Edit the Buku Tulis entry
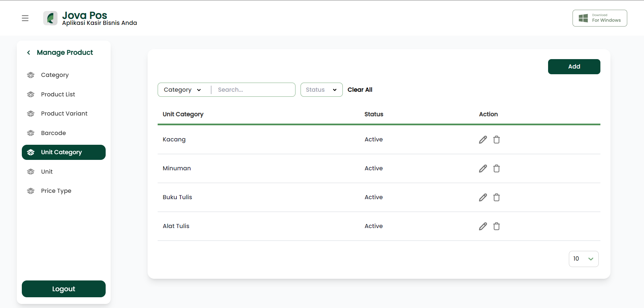Viewport: 644px width, 308px height. tap(483, 197)
